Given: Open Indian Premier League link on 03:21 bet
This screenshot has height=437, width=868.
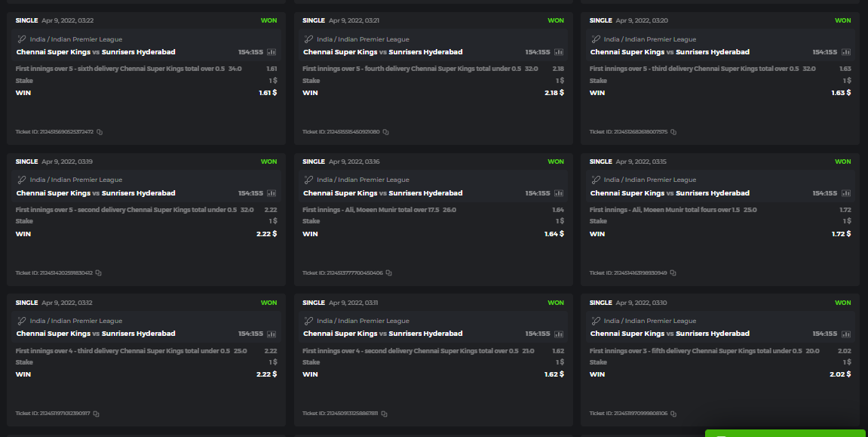Looking at the screenshot, I should 363,39.
